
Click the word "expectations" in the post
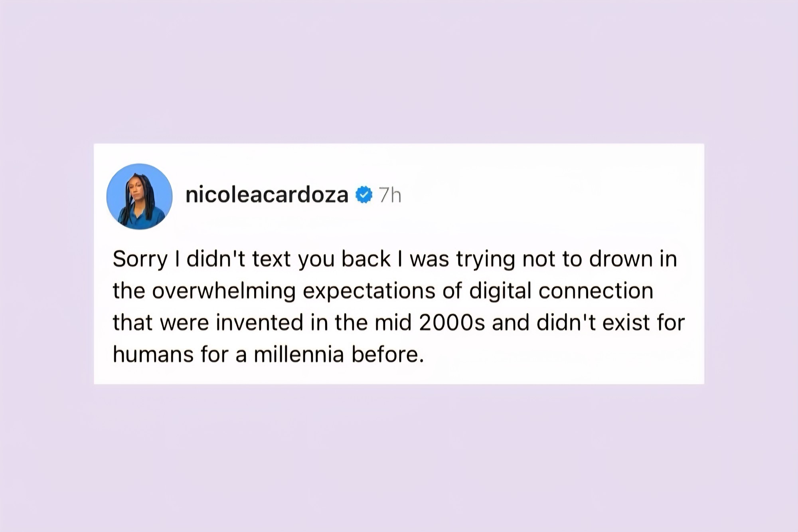pos(369,291)
